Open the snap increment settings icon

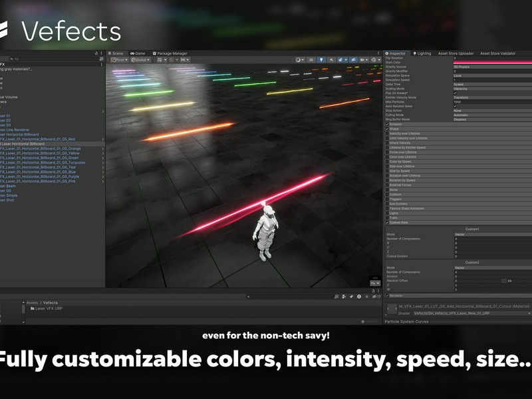click(x=185, y=60)
